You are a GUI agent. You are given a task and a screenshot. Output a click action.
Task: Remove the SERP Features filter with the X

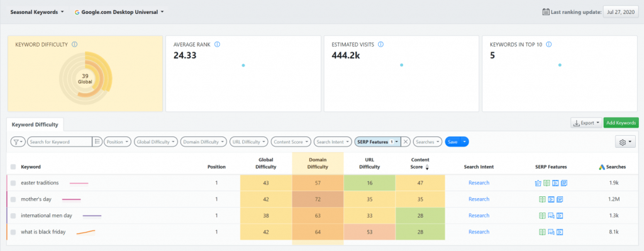point(406,142)
